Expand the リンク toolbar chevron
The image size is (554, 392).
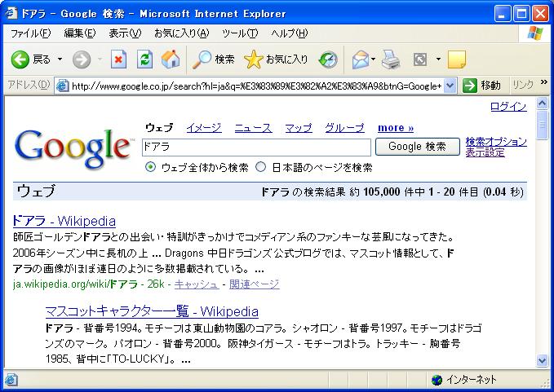pos(544,82)
